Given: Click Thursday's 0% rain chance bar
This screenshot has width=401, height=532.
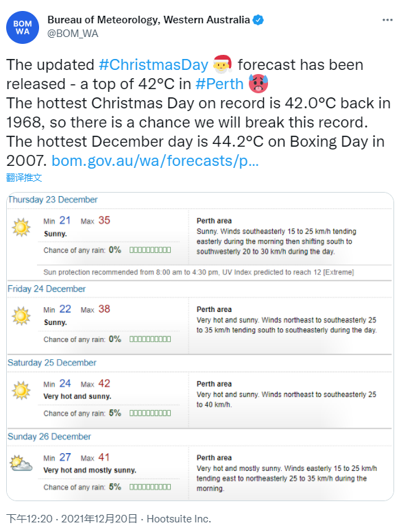Looking at the screenshot, I should click(x=150, y=250).
